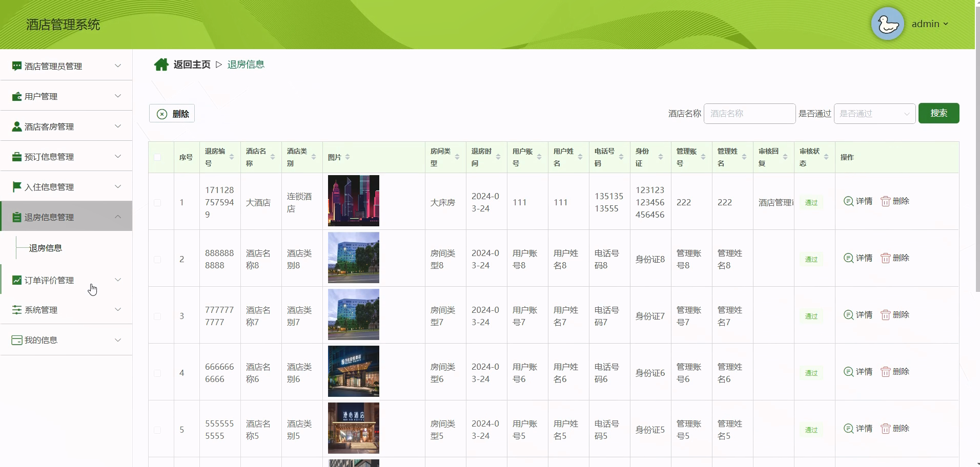The width and height of the screenshot is (980, 467).
Task: Click the green 搜索 button
Action: [x=938, y=113]
